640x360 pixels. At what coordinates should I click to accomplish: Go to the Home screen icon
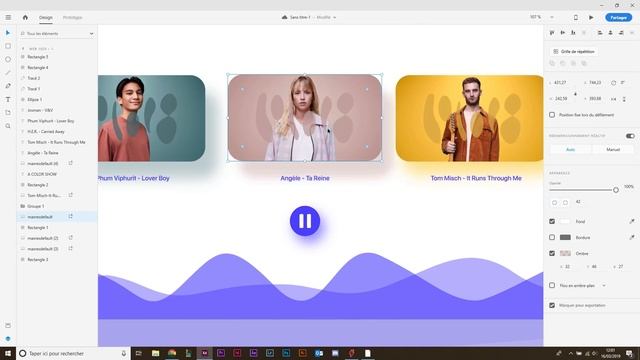[x=25, y=18]
